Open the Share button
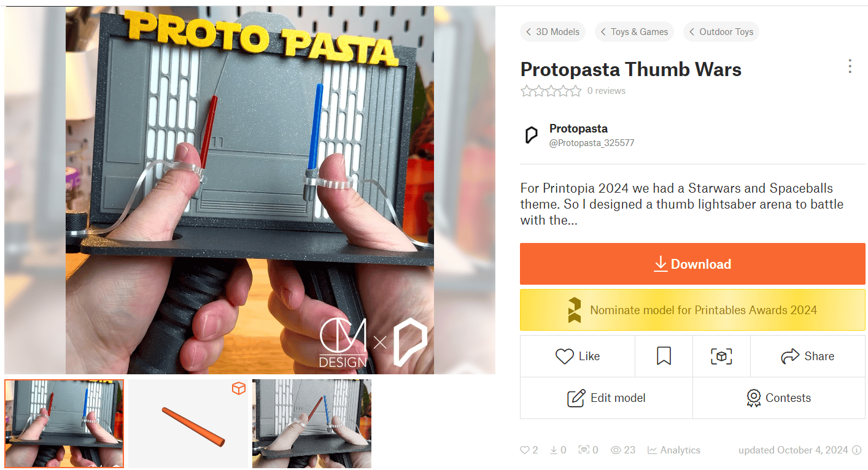Image resolution: width=868 pixels, height=470 pixels. (x=807, y=356)
